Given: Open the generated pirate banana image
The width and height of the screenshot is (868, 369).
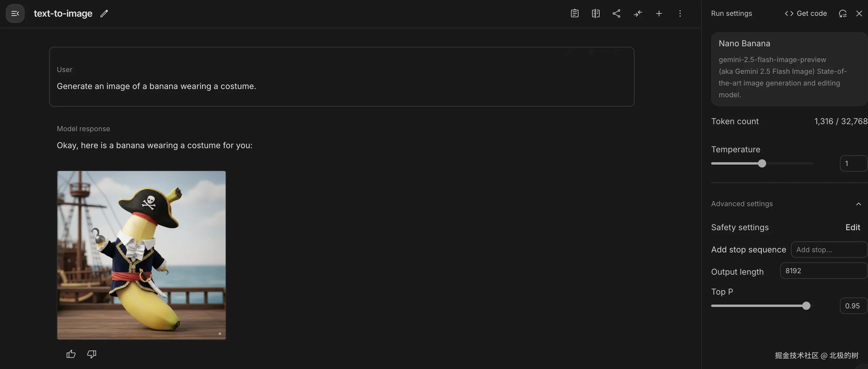Looking at the screenshot, I should pyautogui.click(x=141, y=255).
